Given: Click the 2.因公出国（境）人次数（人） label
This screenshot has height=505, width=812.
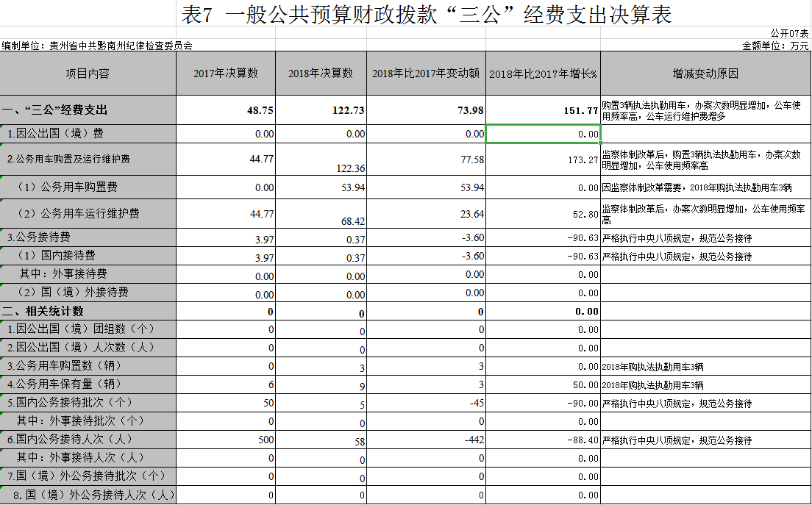Looking at the screenshot, I should click(88, 348).
